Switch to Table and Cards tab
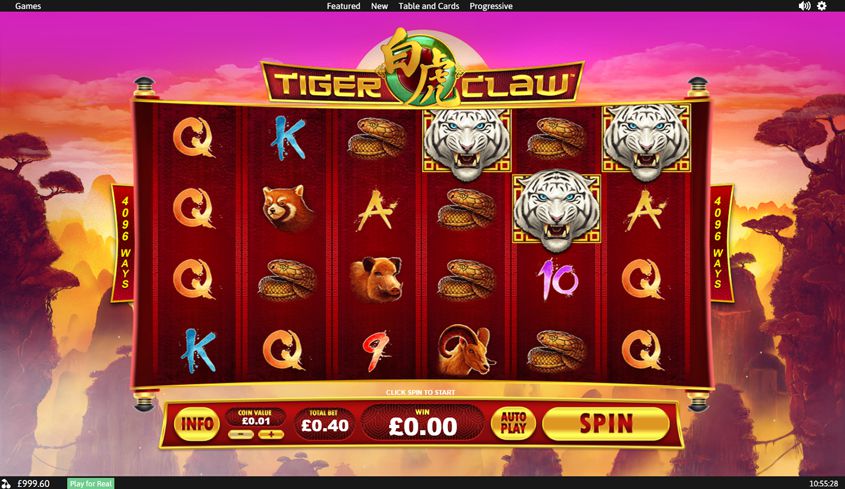This screenshot has width=845, height=489. tap(428, 6)
